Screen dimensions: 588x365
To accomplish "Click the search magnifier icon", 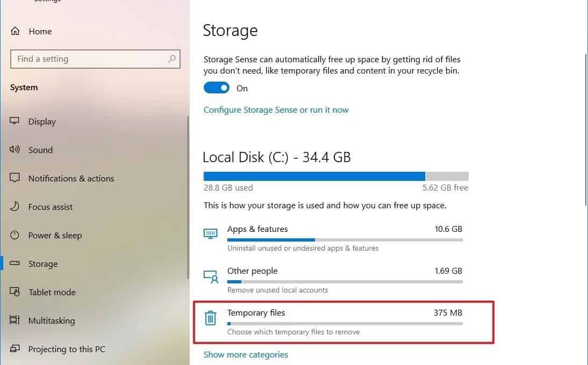I will tap(172, 59).
